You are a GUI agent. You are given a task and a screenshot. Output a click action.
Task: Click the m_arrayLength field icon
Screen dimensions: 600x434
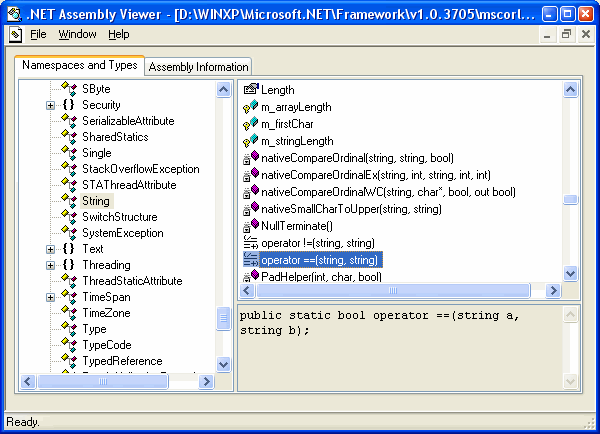[251, 106]
